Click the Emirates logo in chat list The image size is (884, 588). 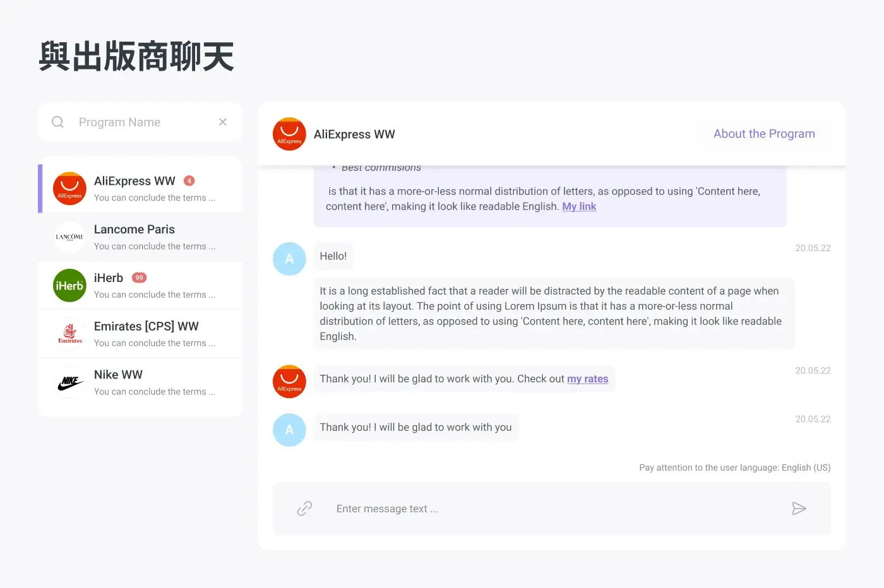tap(69, 334)
